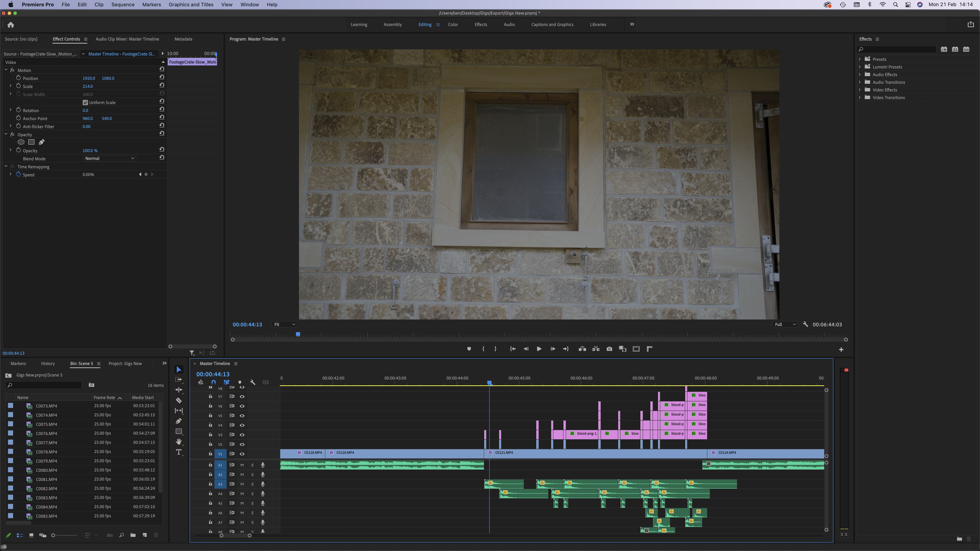Click the Add Marker button in Program monitor
Image resolution: width=980 pixels, height=551 pixels.
point(469,349)
